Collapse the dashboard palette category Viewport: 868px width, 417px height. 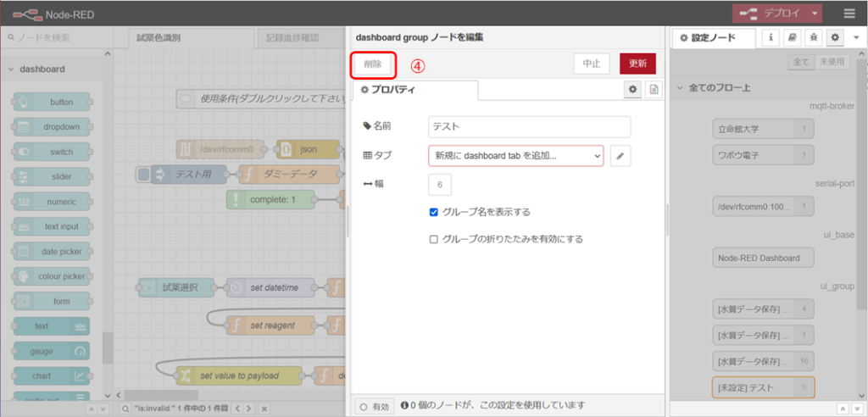10,69
